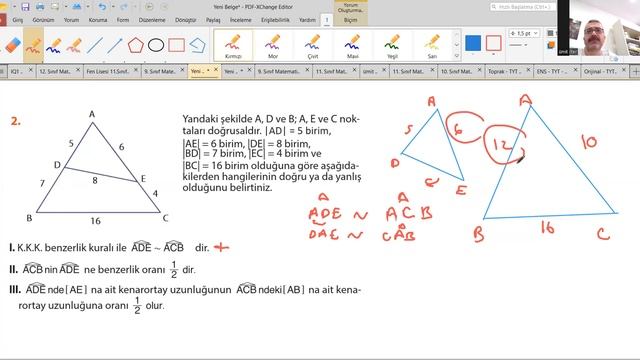Select the Rectangle shape tool
Image resolution: width=640 pixels, height=360 pixels.
(x=176, y=45)
